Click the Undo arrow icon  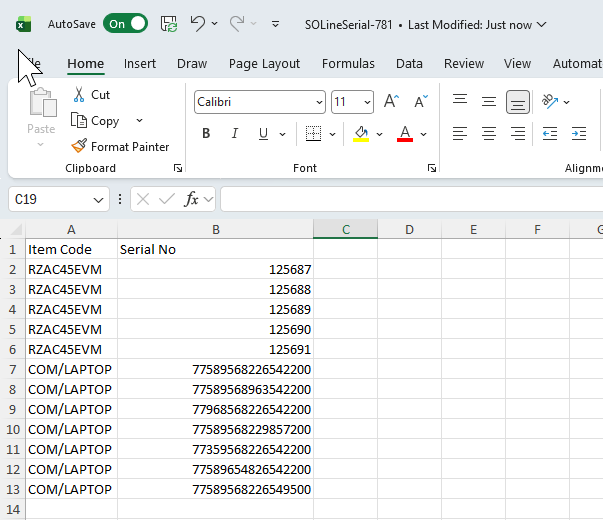point(198,24)
